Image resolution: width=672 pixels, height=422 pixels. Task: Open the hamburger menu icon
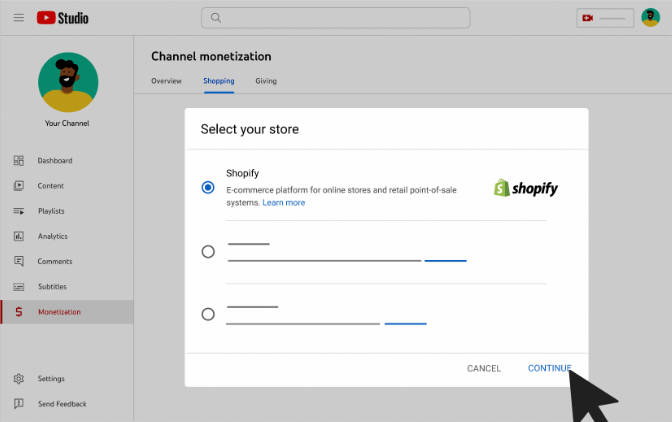18,18
